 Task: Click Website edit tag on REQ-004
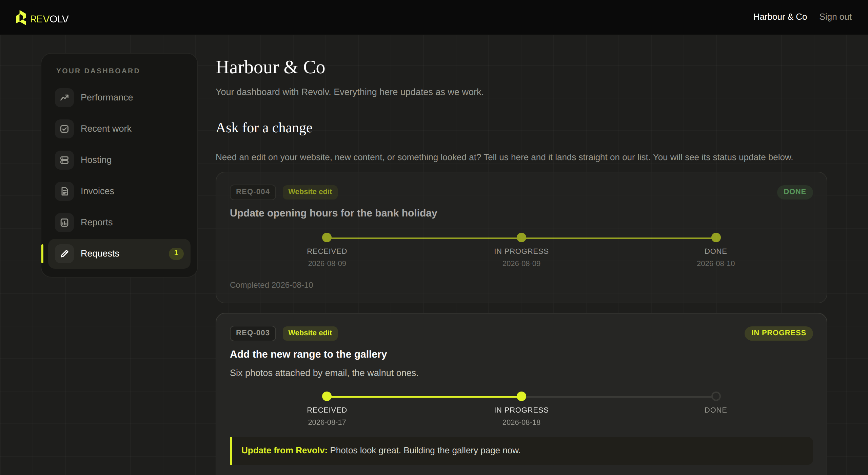coord(310,192)
